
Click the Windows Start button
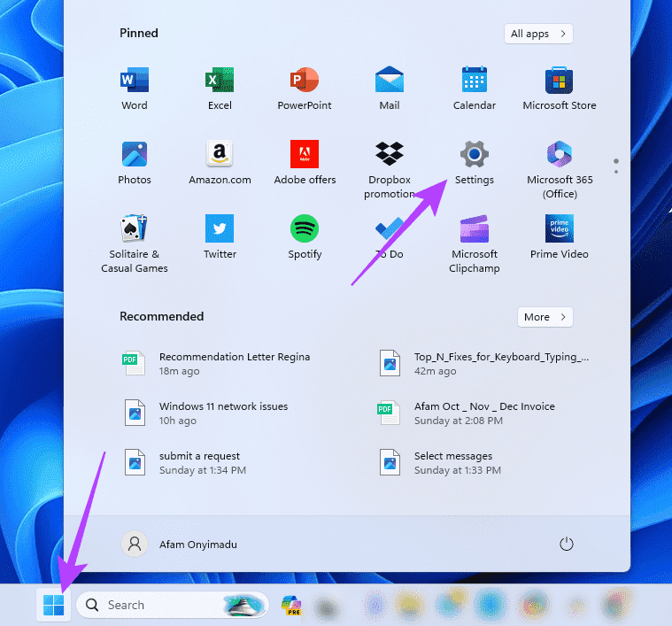(54, 605)
